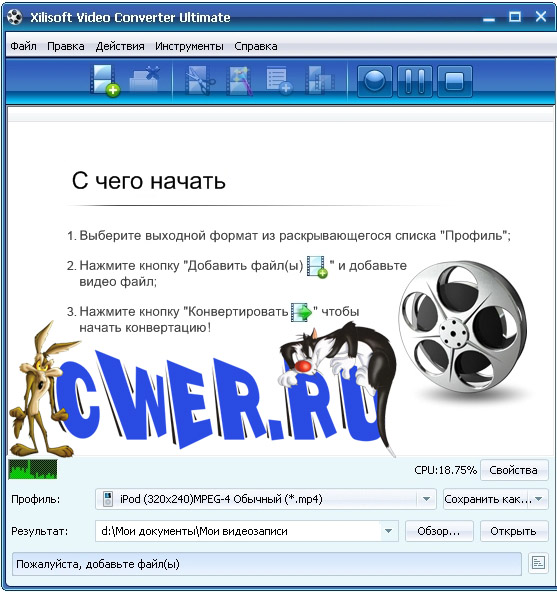Viewport: 557px width, 593px height.
Task: Expand the Результат folder dropdown arrow
Action: click(388, 531)
